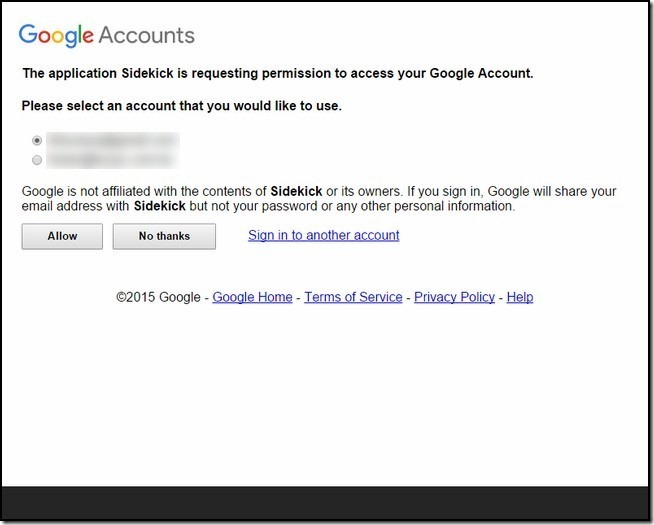Click the ©2015 Google copyright text

(x=158, y=297)
